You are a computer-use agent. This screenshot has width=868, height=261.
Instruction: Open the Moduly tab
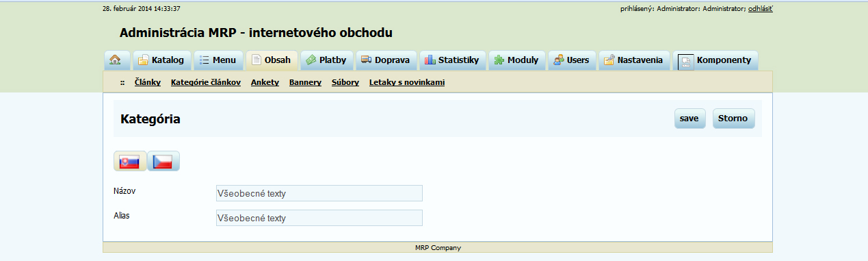[517, 60]
